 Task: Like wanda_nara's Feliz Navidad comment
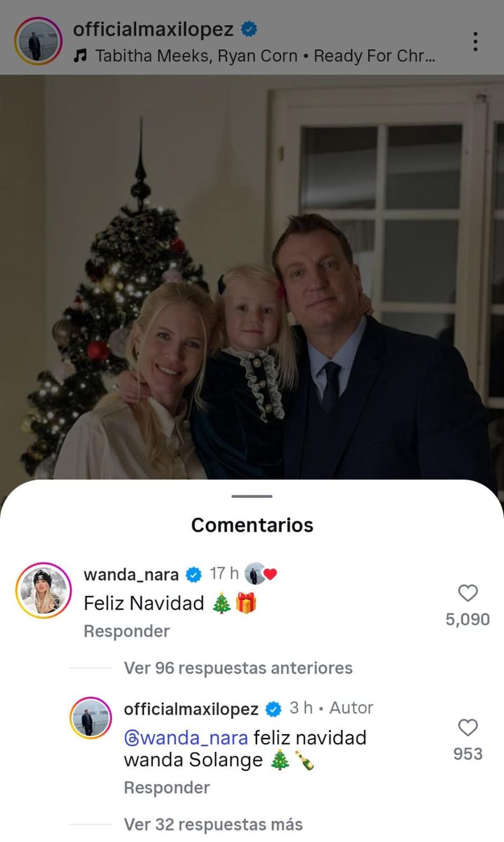tap(468, 593)
